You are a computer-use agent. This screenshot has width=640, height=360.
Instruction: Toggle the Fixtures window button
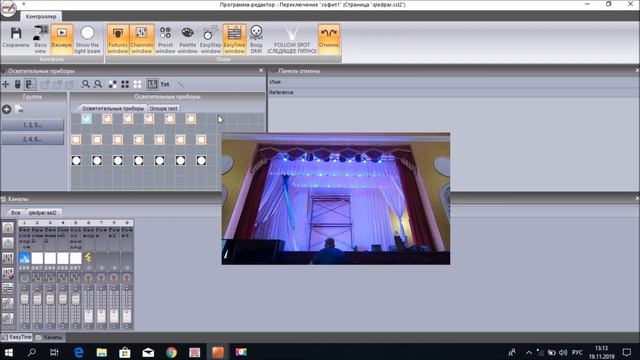click(x=118, y=39)
